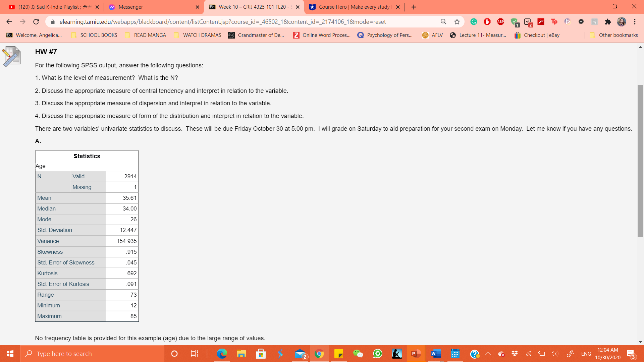Open Microsoft Word from the taskbar
The height and width of the screenshot is (362, 644).
tap(435, 353)
